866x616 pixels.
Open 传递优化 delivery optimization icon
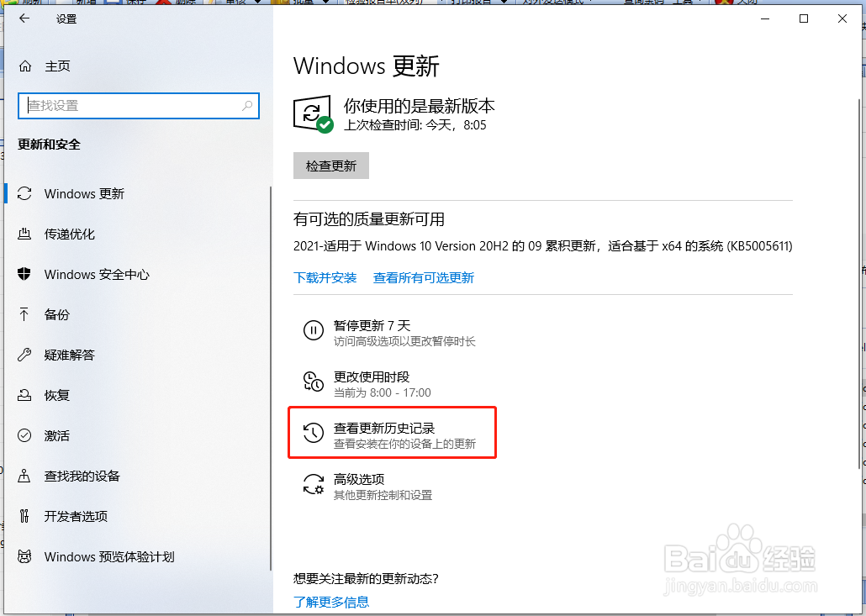click(x=24, y=234)
